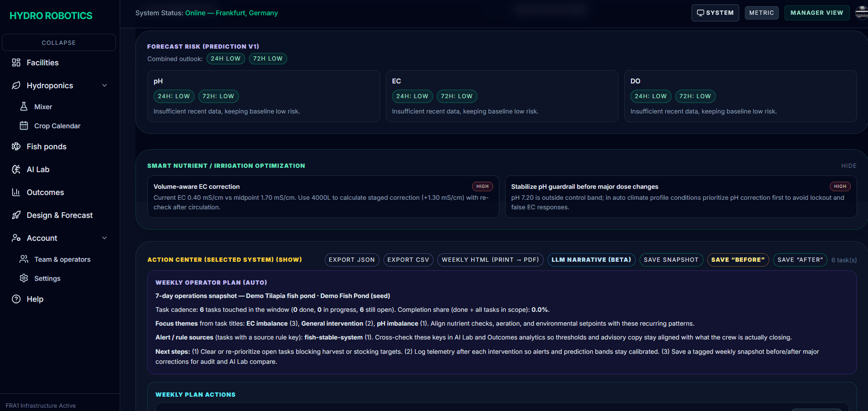Click Combined outlook 24H LOW badge

pos(226,59)
